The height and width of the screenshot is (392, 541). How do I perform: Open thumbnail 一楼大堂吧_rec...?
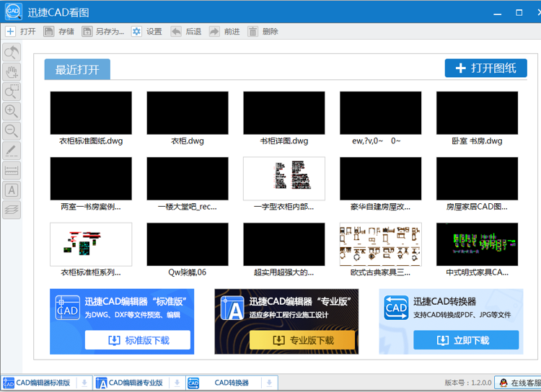(x=188, y=179)
